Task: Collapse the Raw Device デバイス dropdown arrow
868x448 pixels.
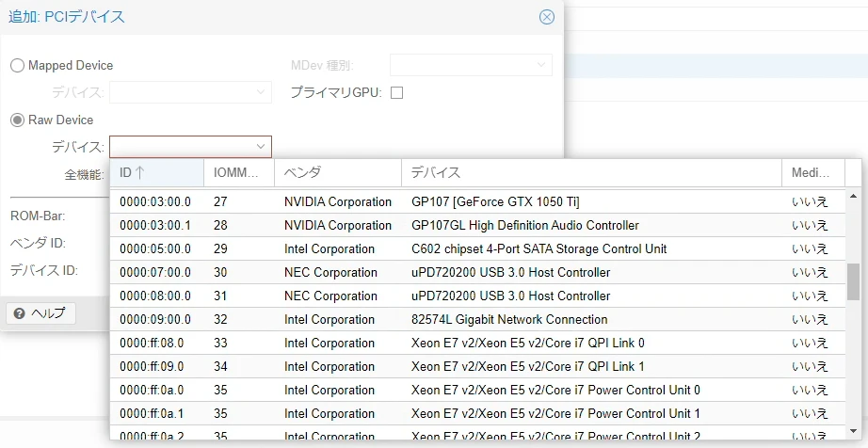Action: pos(261,147)
